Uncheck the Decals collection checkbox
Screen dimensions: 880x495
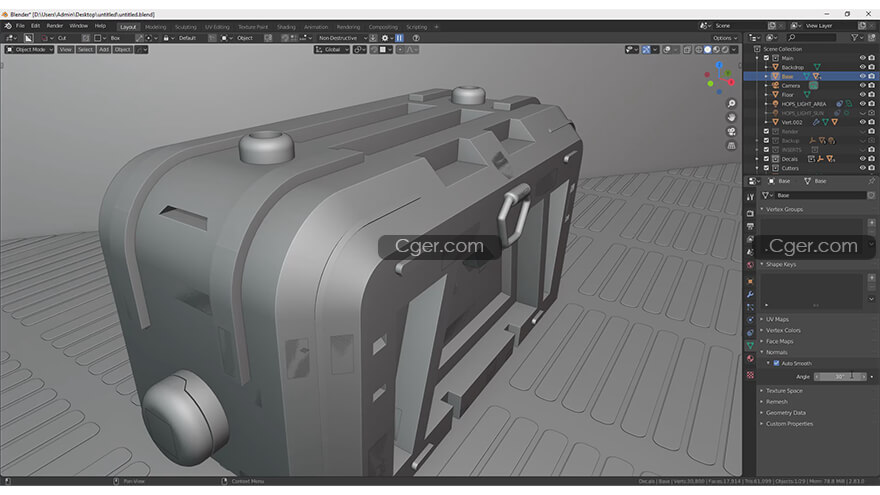pyautogui.click(x=766, y=159)
